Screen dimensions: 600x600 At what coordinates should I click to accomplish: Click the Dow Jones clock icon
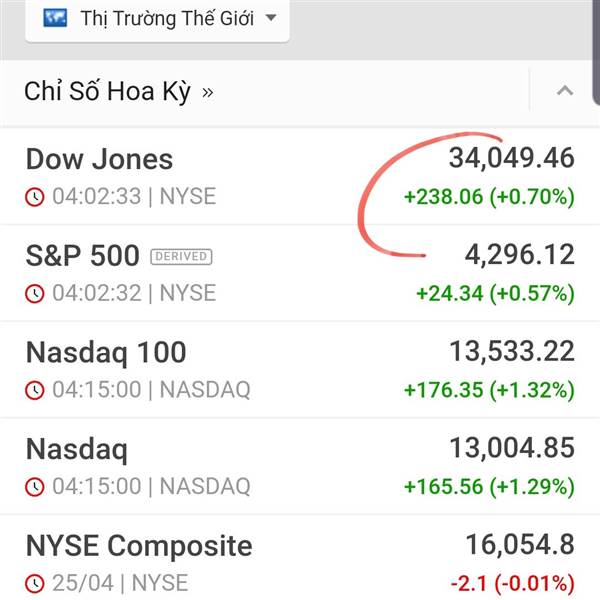[35, 197]
